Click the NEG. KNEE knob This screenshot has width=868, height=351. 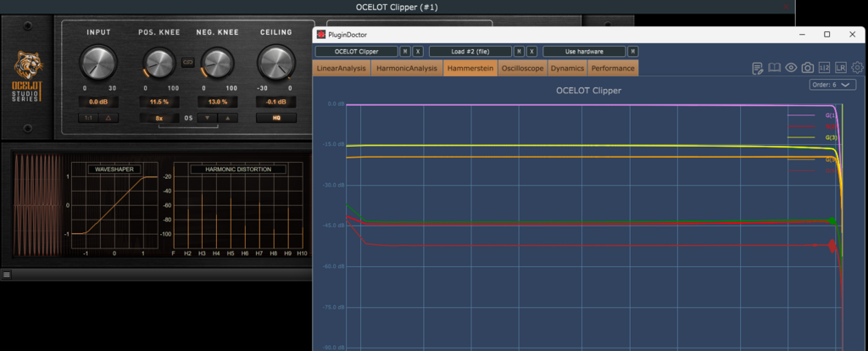217,63
